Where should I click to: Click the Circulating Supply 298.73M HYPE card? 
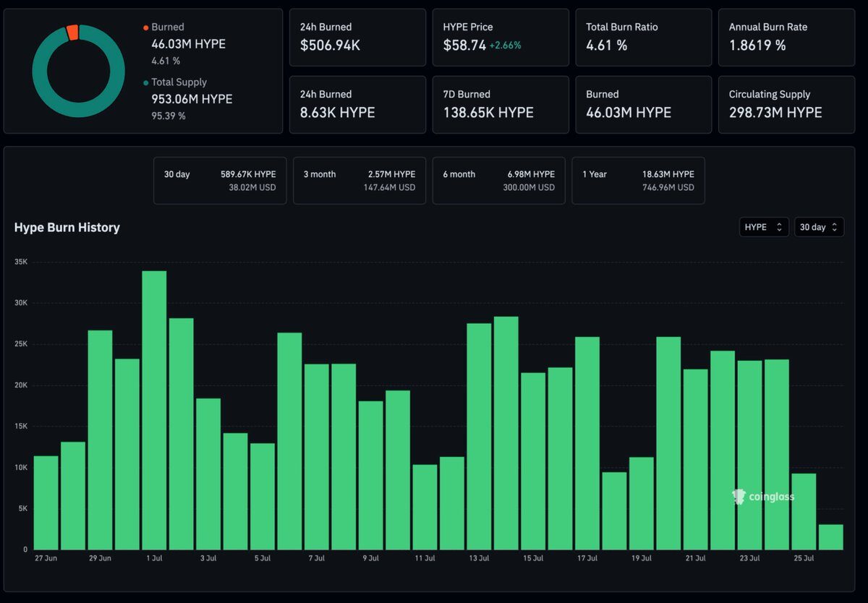pos(786,105)
